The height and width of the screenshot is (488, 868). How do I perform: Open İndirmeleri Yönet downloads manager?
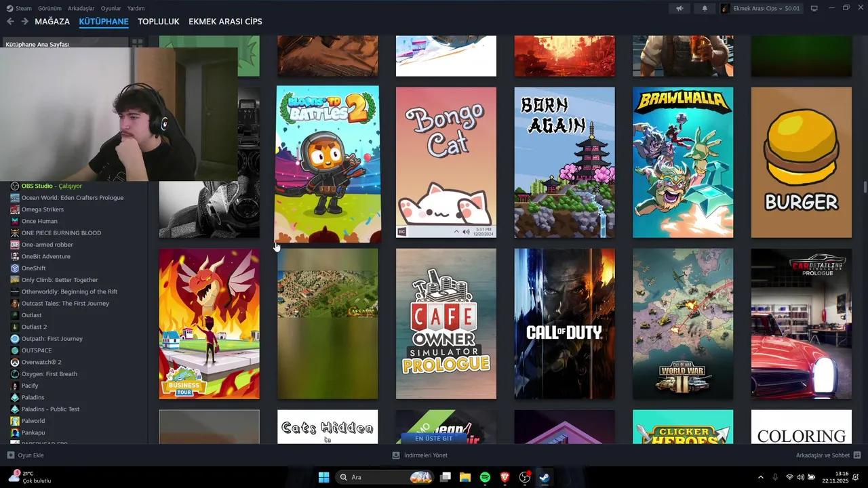coord(420,455)
